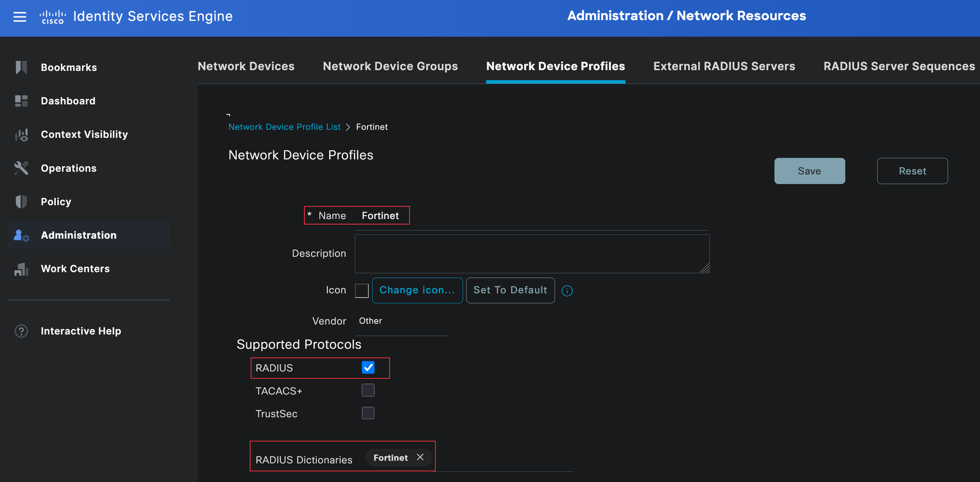Image resolution: width=980 pixels, height=482 pixels.
Task: Switch to the Network Devices tab
Action: 246,66
